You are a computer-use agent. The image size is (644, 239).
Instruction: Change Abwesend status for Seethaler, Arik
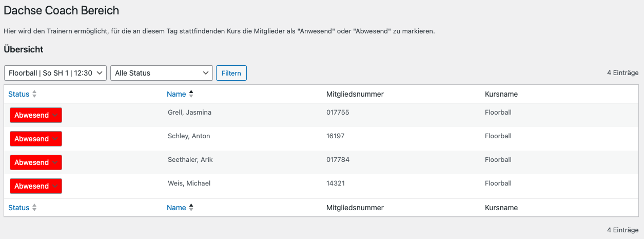(x=36, y=162)
